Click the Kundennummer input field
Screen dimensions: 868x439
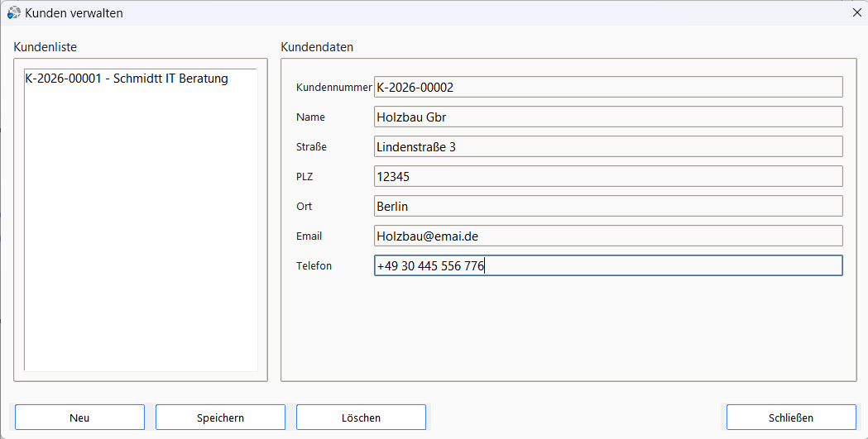pos(608,87)
